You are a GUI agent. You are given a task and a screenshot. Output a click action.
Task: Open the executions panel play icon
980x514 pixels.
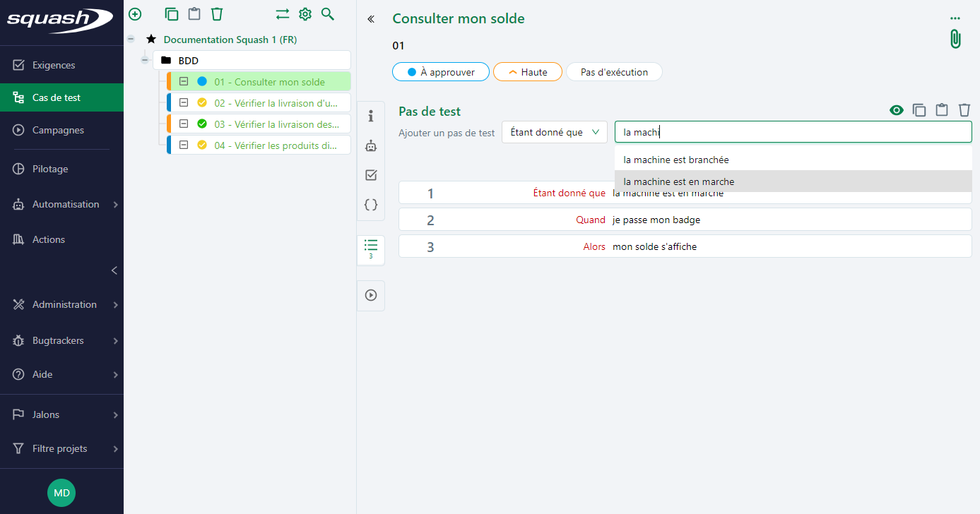click(371, 295)
